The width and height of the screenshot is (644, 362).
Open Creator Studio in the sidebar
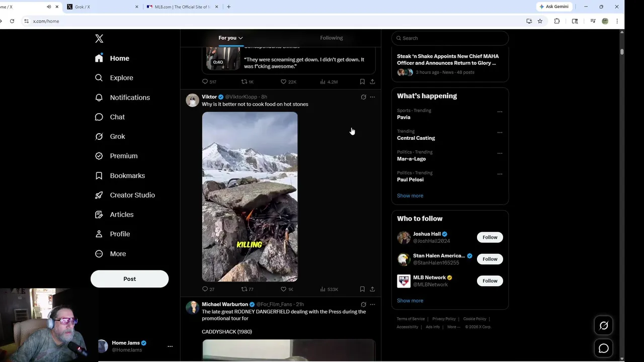[x=125, y=195]
